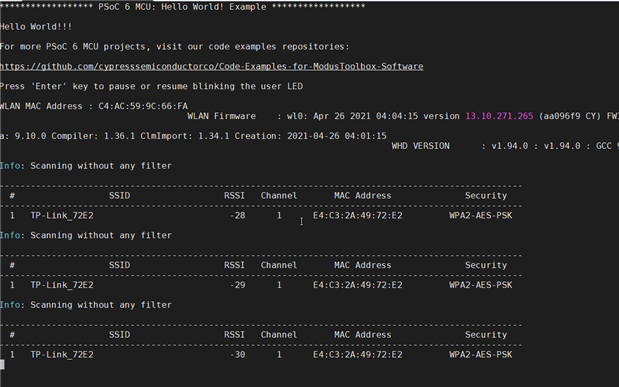Click the 'Hello World!!!' output line

pyautogui.click(x=36, y=27)
